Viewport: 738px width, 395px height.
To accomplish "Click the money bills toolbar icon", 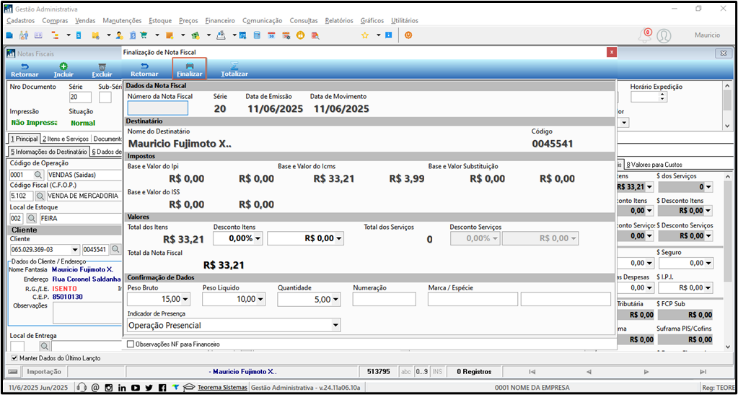I will pyautogui.click(x=195, y=35).
